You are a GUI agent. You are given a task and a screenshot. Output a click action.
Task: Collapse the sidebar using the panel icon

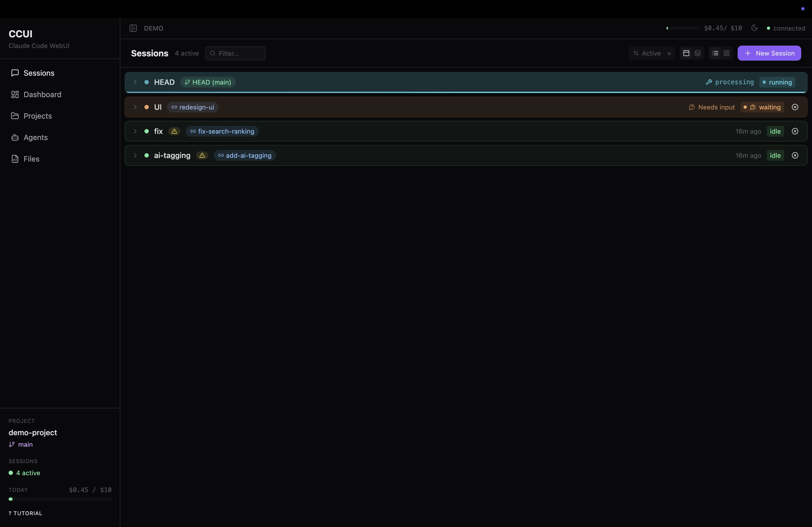pyautogui.click(x=133, y=28)
